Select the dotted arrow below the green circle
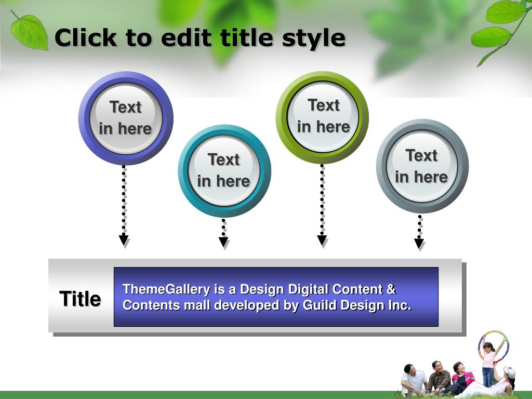 [322, 206]
